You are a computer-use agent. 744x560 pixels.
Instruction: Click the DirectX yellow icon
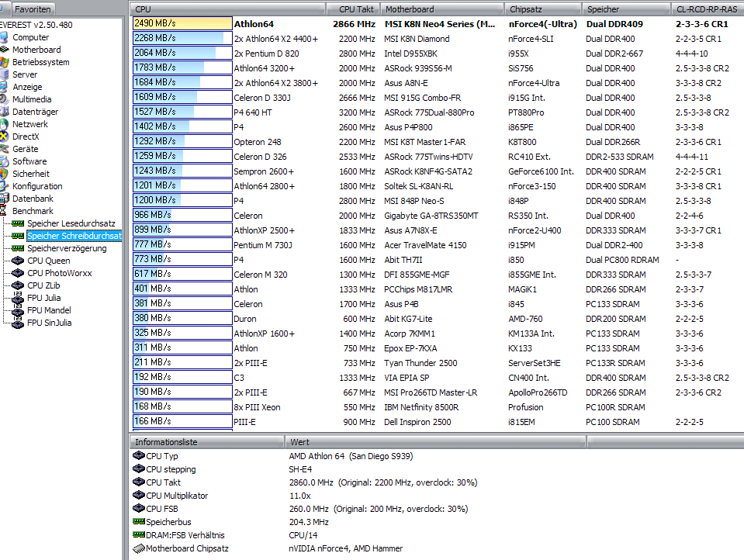tap(4, 137)
